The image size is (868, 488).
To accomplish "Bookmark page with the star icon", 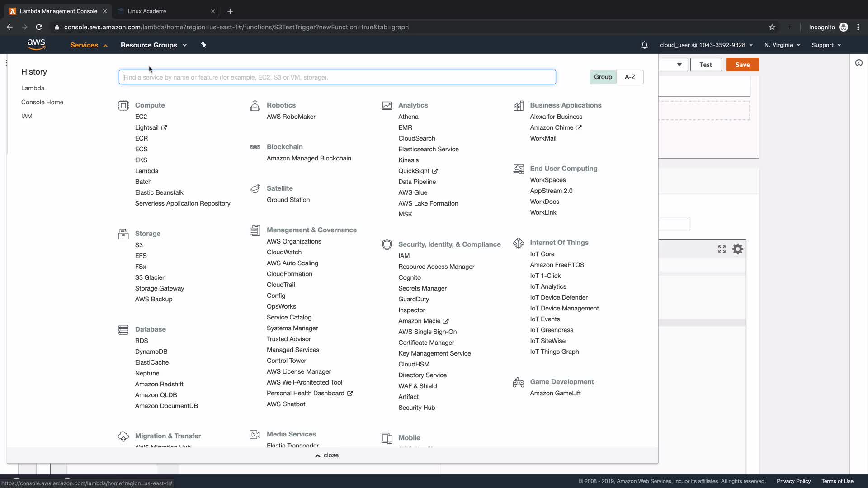I will point(772,27).
